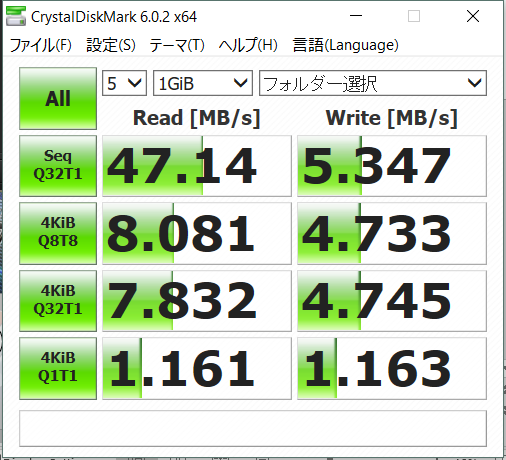Viewport: 506px width, 460px height.
Task: Click the 4KiB Q1T1 read value 1.161
Action: pos(197,368)
